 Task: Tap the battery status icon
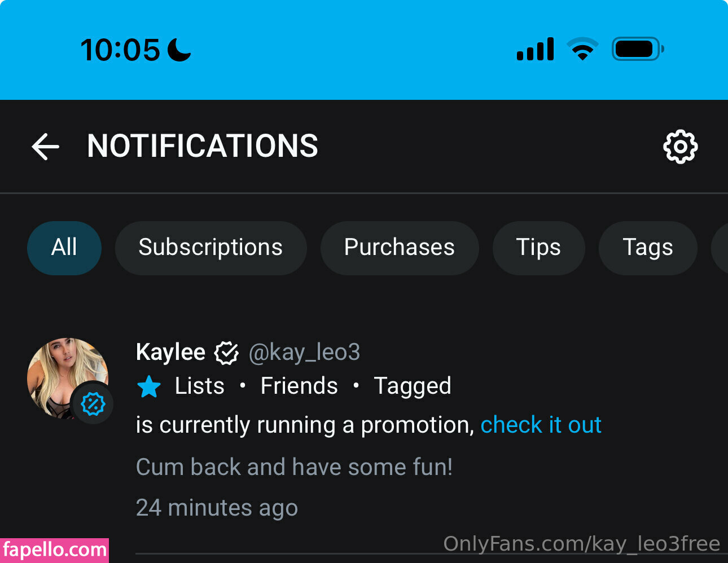(x=638, y=49)
